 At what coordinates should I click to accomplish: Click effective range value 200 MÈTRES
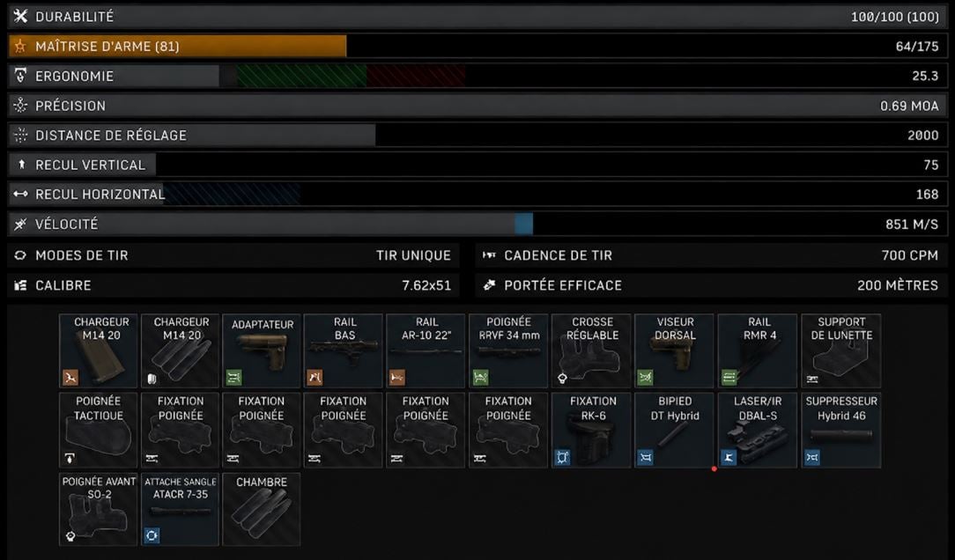(x=898, y=285)
